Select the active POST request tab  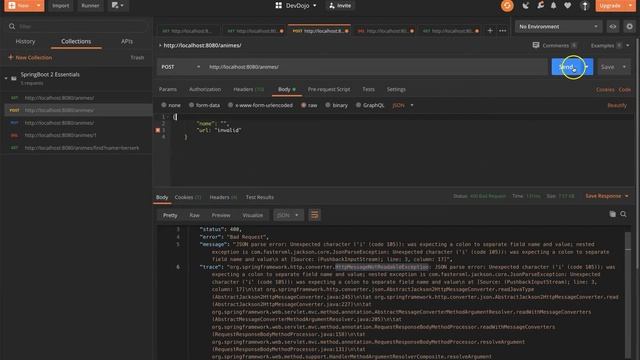(x=319, y=31)
